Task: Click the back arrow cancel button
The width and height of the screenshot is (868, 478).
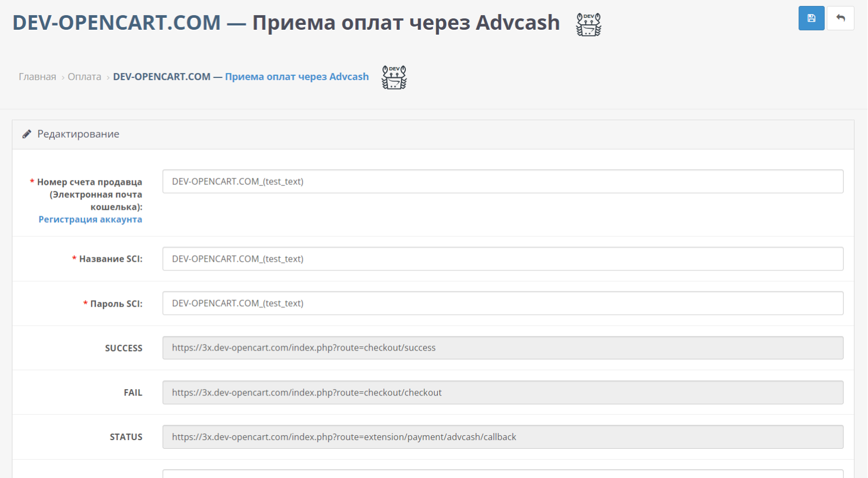Action: click(x=840, y=18)
